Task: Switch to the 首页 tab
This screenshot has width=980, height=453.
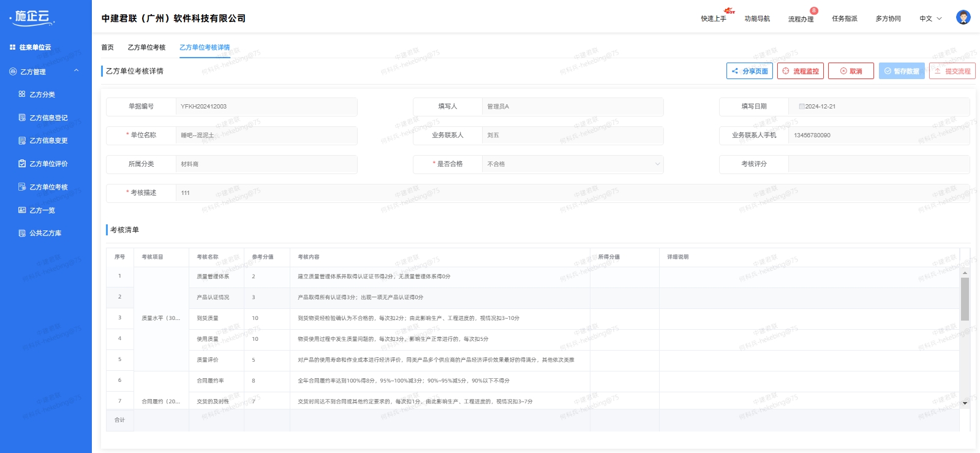Action: pyautogui.click(x=107, y=48)
